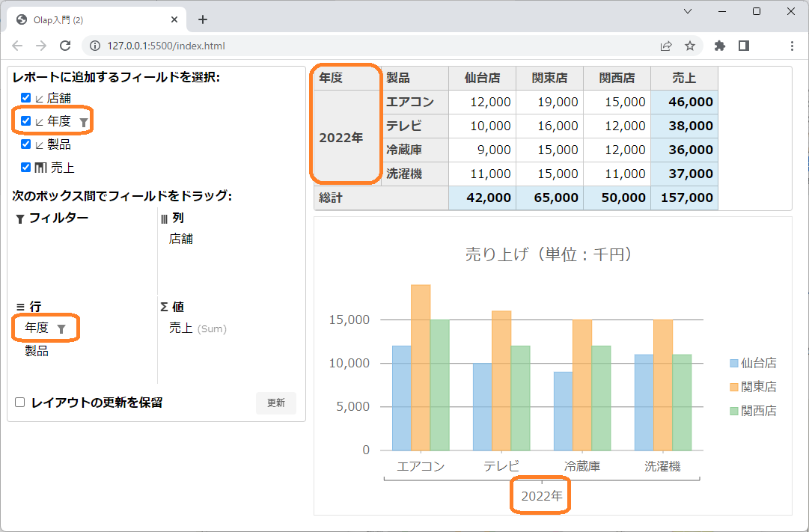The width and height of the screenshot is (809, 532).
Task: Select 店舗 in the 列 box
Action: click(181, 239)
